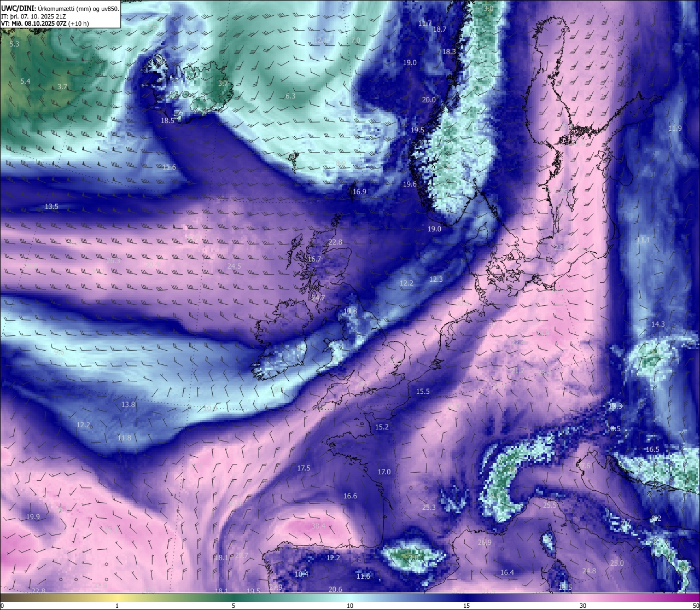Click the map value '18.3'
The image size is (700, 610).
coord(449,52)
